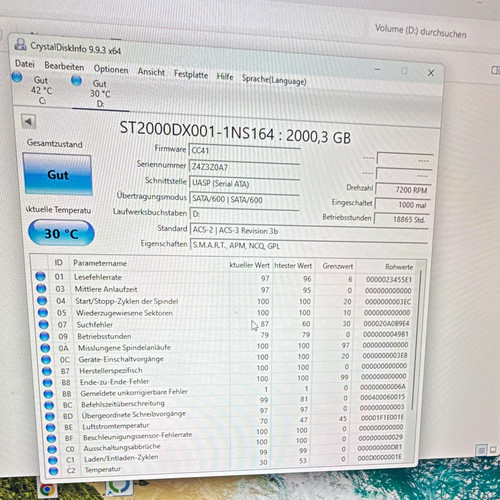
Task: Click the Schnittstelle field UASP (Serial ATA)
Action: click(x=244, y=183)
